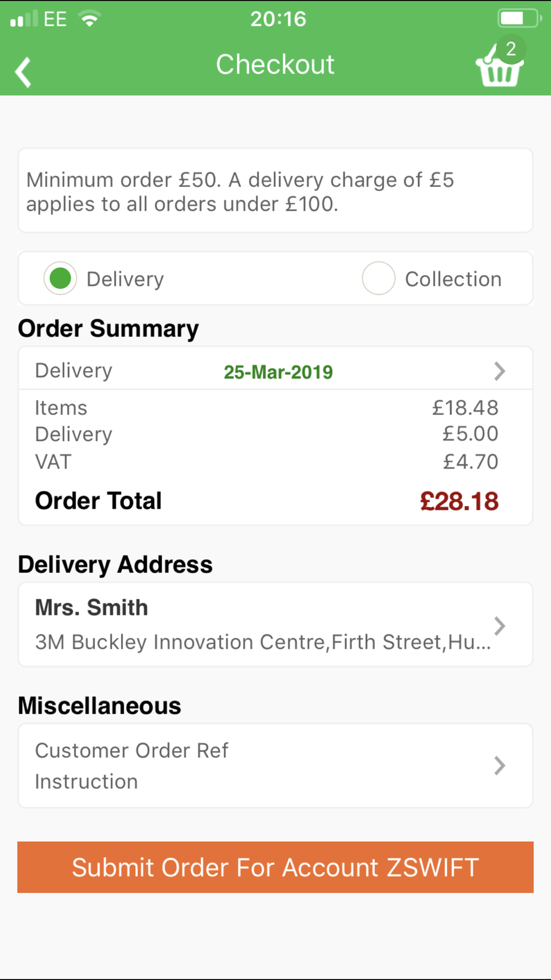This screenshot has height=980, width=551.
Task: Open delivery address chevron for Mrs. Smith
Action: tap(499, 626)
